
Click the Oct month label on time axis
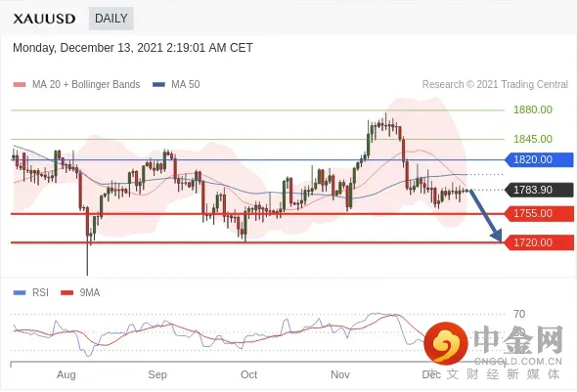coord(248,374)
